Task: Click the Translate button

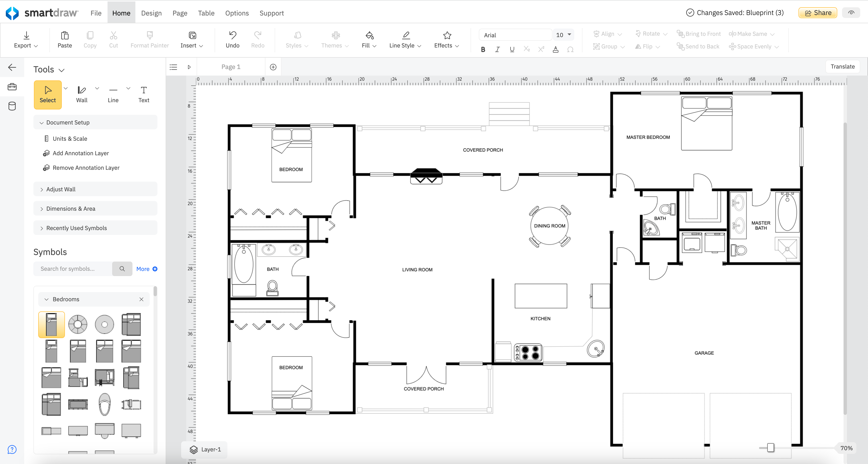Action: point(842,66)
